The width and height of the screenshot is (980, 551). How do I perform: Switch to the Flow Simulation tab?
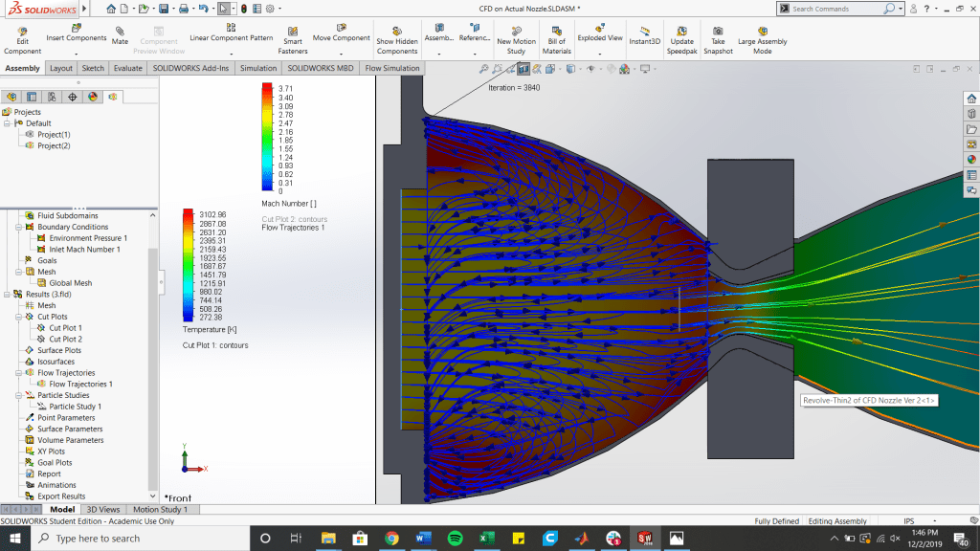click(x=392, y=69)
